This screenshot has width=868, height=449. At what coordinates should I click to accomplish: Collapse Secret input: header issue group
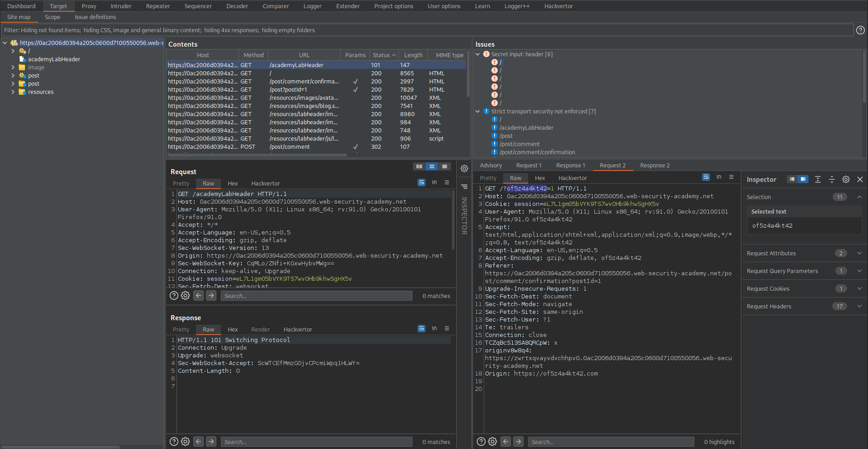pyautogui.click(x=478, y=54)
